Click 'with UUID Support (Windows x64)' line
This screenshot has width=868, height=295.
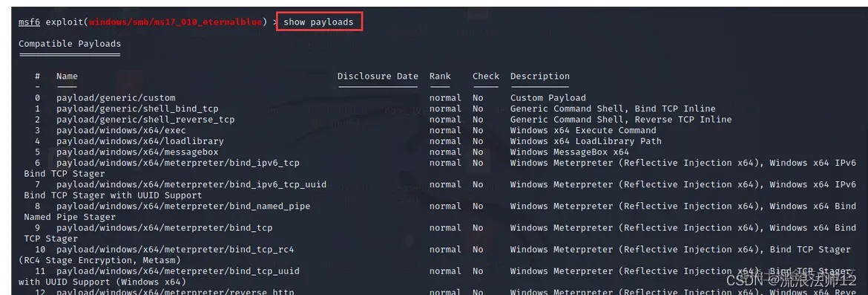coord(102,282)
